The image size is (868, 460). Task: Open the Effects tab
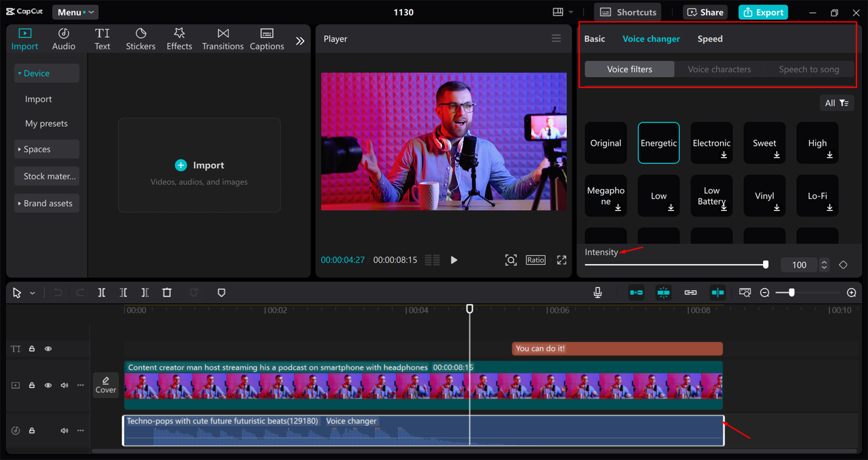point(180,39)
